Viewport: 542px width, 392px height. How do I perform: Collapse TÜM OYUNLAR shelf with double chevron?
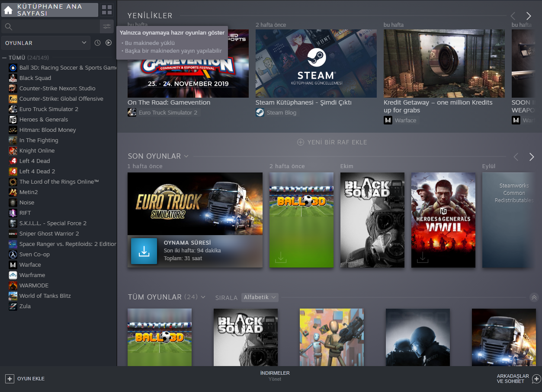point(534,297)
